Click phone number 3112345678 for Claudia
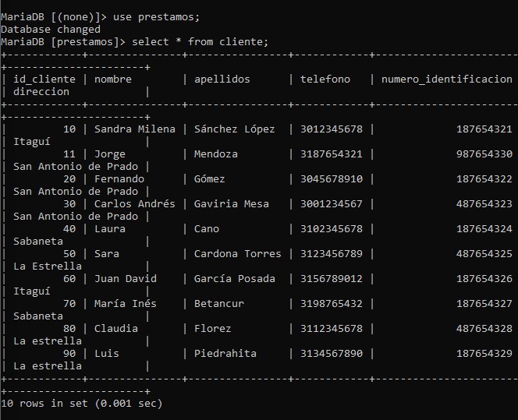The width and height of the screenshot is (518, 420). click(x=332, y=329)
